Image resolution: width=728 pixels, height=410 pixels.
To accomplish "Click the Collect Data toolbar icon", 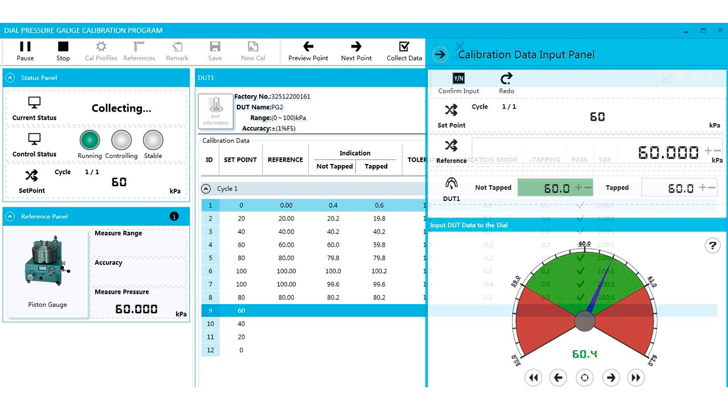I will coord(404,50).
